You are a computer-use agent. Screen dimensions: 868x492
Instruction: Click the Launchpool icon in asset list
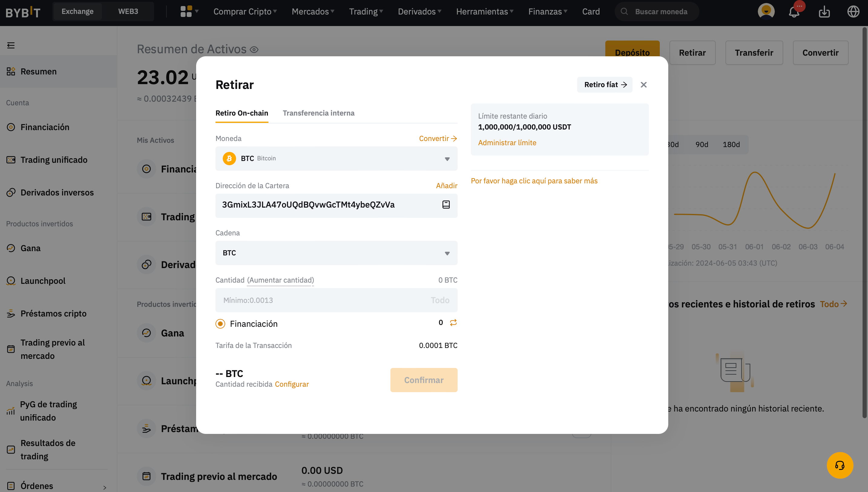tap(146, 381)
